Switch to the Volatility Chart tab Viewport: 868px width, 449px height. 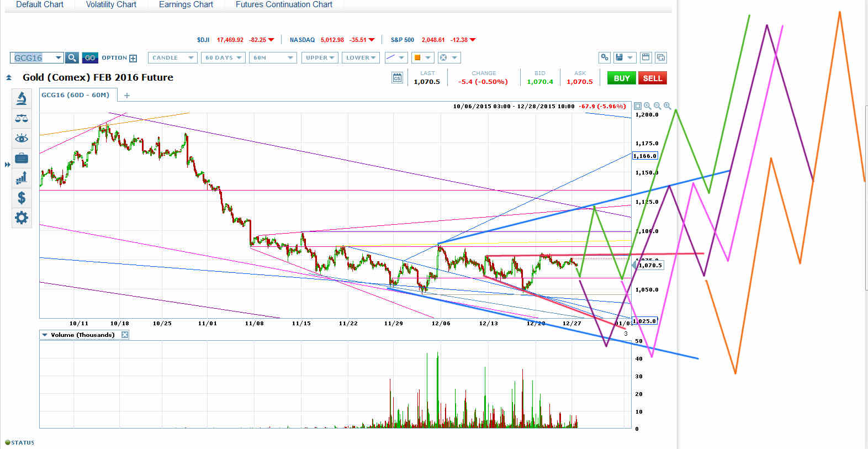[x=111, y=4]
